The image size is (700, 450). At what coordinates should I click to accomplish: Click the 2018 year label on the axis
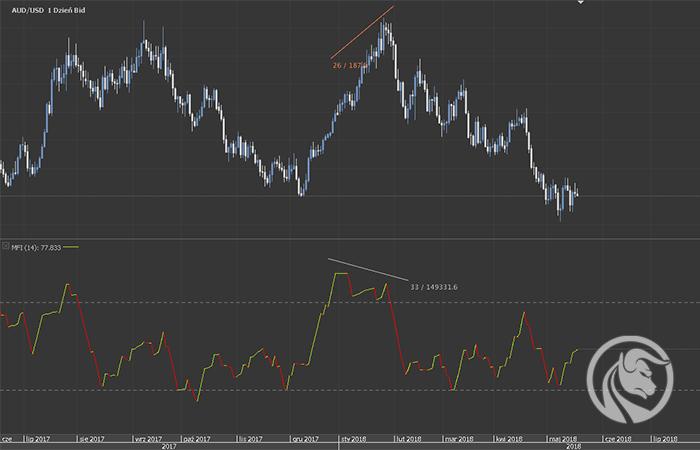coord(574,446)
